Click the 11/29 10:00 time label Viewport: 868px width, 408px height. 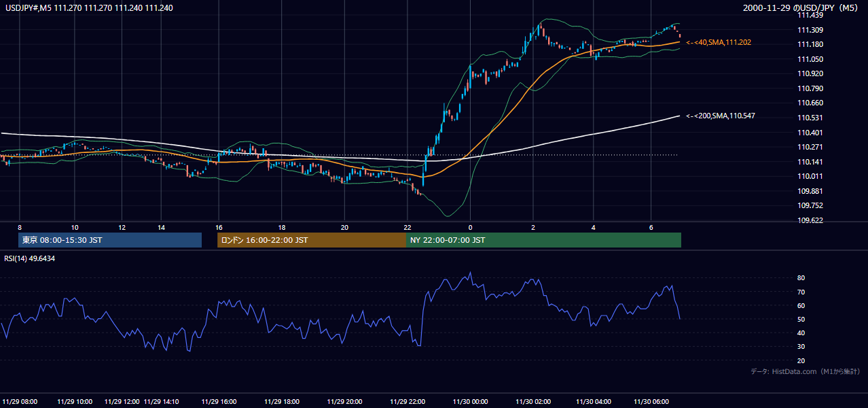pos(75,402)
